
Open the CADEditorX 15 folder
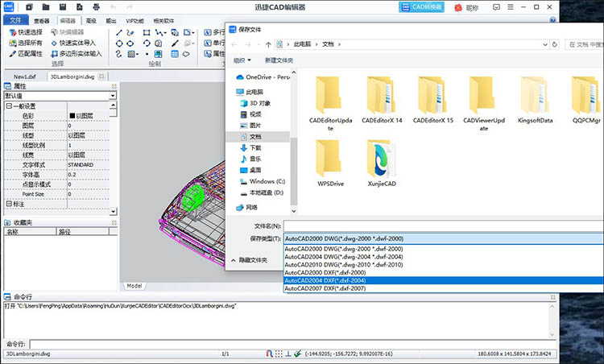coord(433,100)
